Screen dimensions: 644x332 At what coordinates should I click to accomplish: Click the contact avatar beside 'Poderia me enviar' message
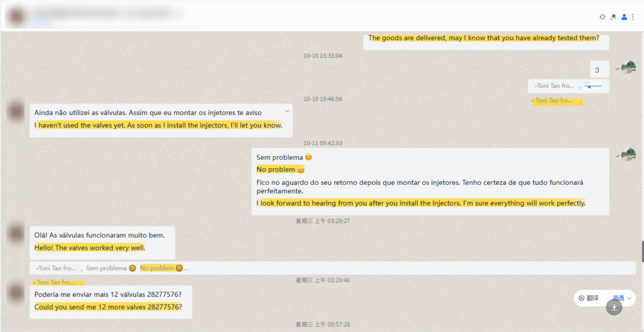[15, 292]
